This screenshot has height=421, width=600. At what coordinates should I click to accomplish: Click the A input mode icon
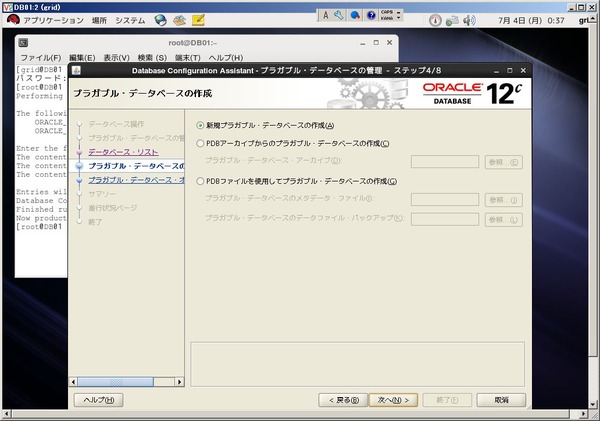326,15
